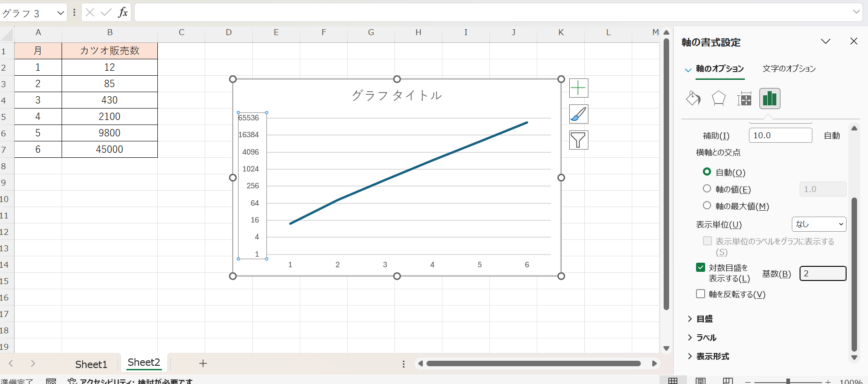Open the Chart Filters funnel icon
868x384 pixels.
coord(578,140)
